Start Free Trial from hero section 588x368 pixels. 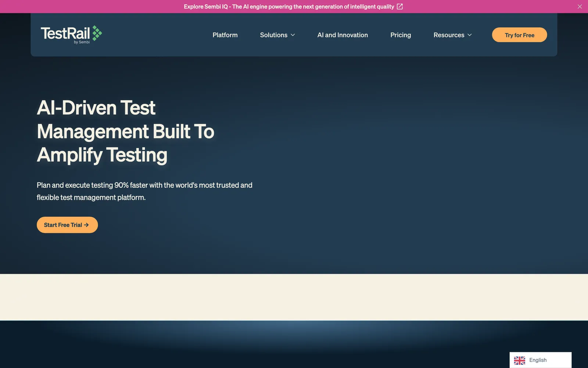click(x=67, y=225)
